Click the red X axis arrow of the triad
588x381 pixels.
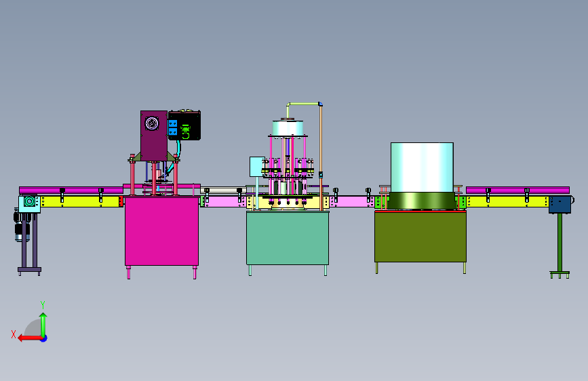(29, 338)
